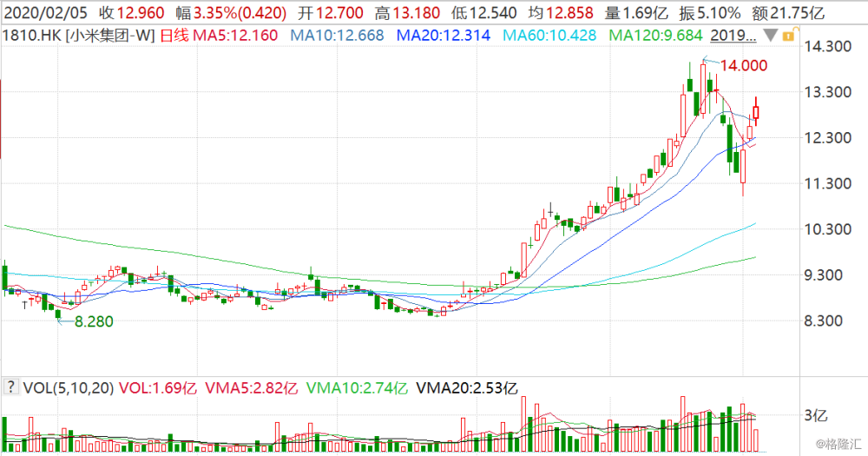Click the last red candlestick on chart
868x456 pixels.
[x=756, y=112]
